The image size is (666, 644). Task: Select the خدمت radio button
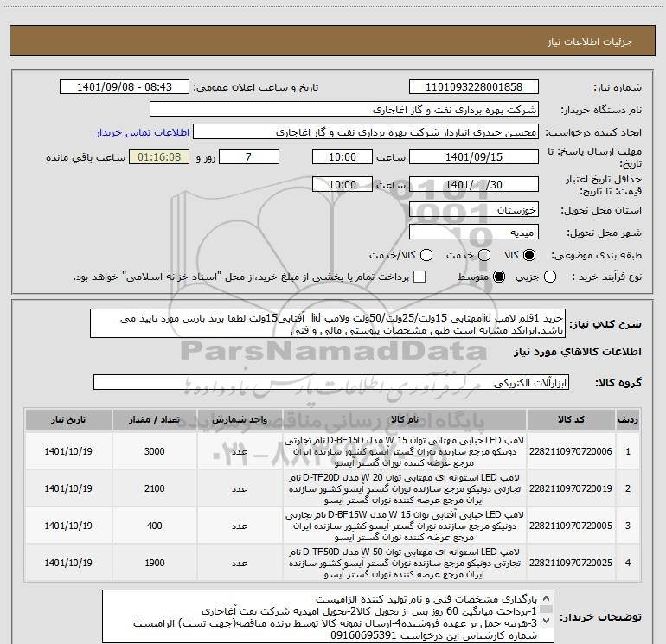(484, 255)
